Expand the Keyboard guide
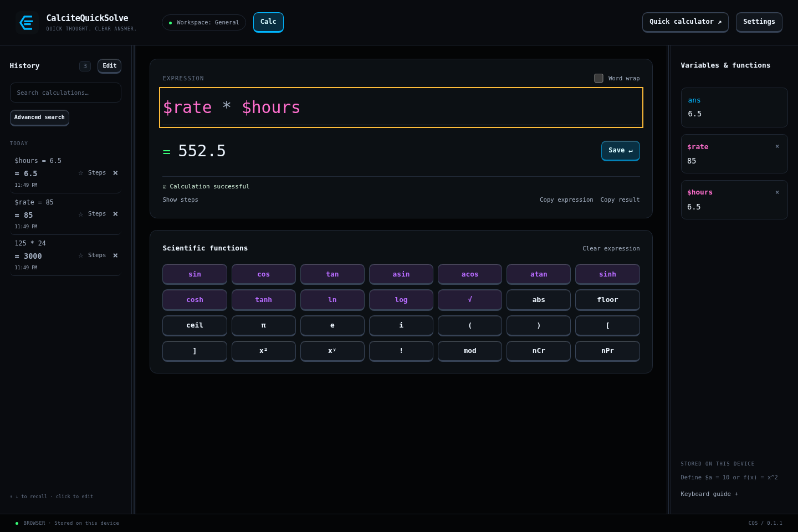Viewport: 798px width, 532px height. click(x=709, y=494)
